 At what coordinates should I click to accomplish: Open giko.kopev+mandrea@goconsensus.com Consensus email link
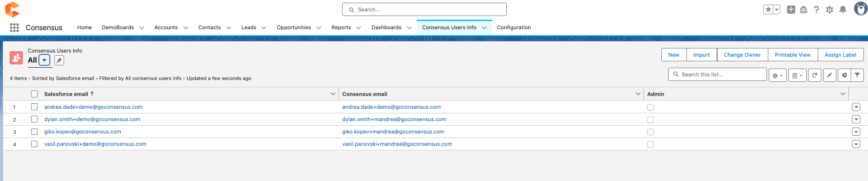click(x=393, y=132)
